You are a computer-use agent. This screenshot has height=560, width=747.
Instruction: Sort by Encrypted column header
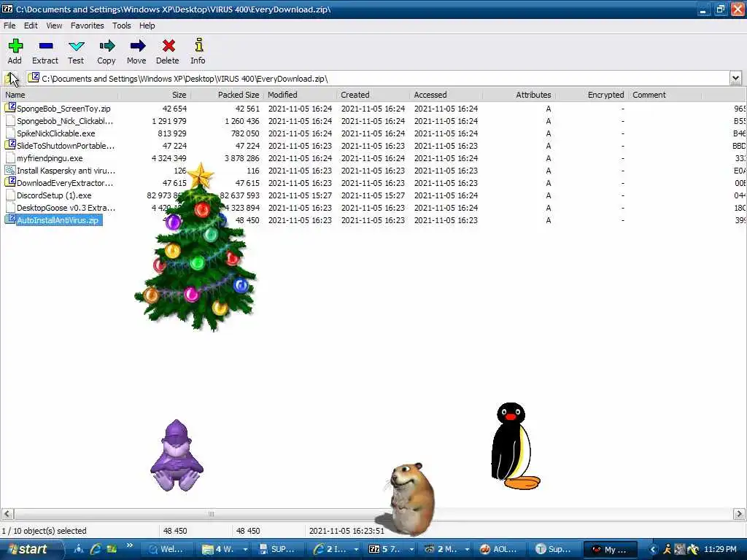(592, 95)
